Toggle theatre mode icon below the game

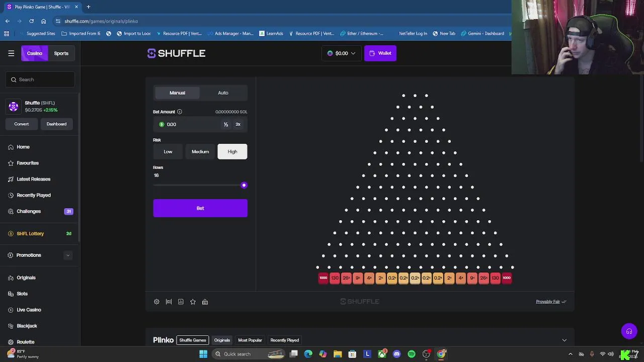169,302
